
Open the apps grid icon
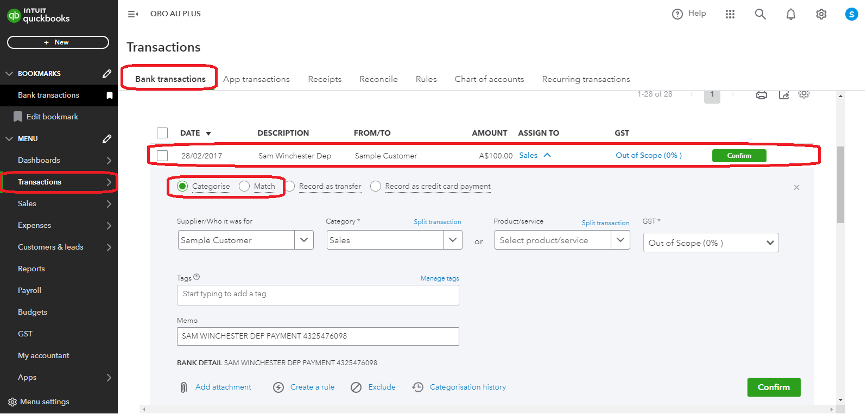point(730,15)
